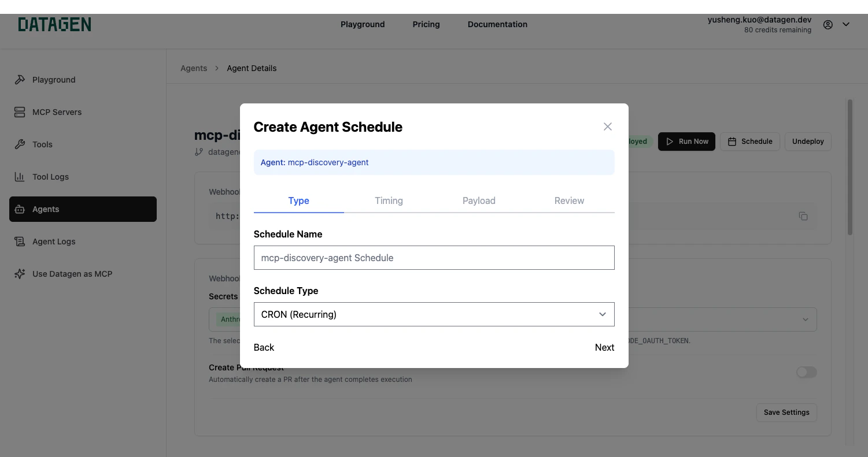Open the user profile icon at top right
The height and width of the screenshot is (457, 868).
tap(828, 24)
